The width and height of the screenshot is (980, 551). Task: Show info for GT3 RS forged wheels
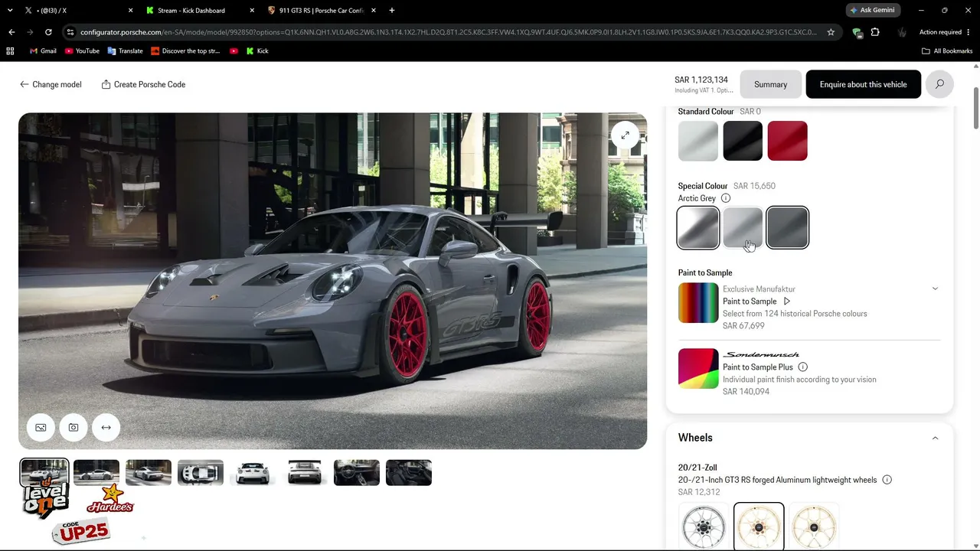[x=887, y=480]
